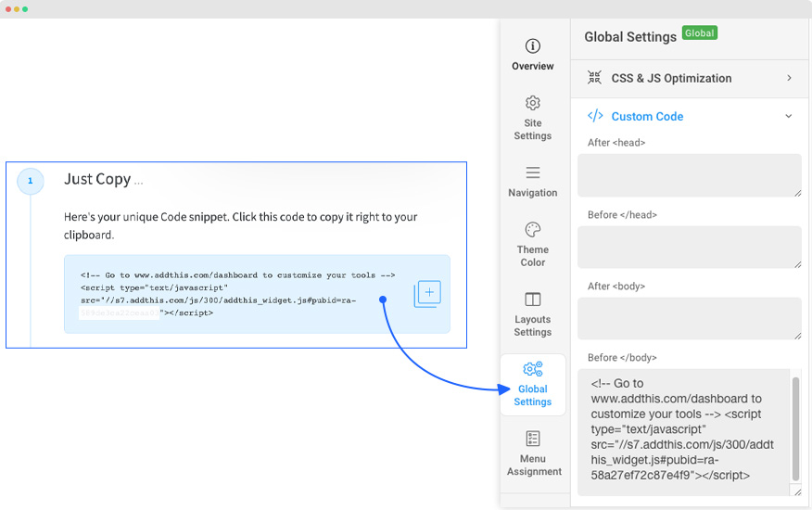Viewport: 812px width, 510px height.
Task: Grab the After <head> resize handle
Action: [x=797, y=193]
